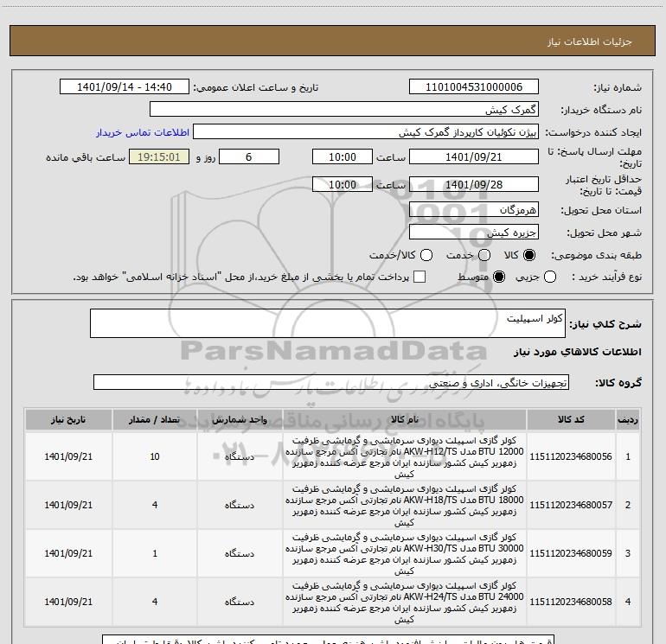The width and height of the screenshot is (666, 644).
Task: Click the 24000 BTU cooler description
Action: 405,602
